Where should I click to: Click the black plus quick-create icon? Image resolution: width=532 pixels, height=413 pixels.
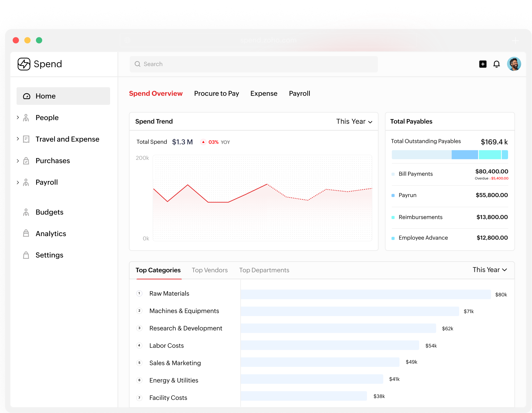[x=483, y=64]
